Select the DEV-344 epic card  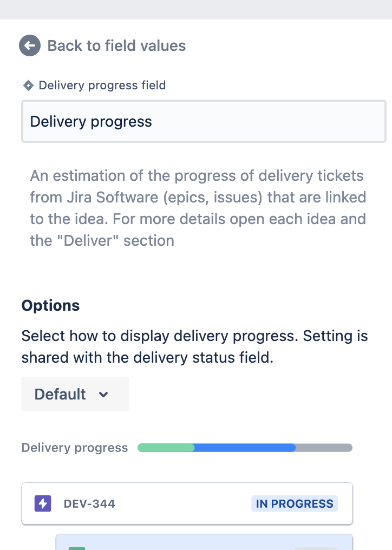pos(187,503)
